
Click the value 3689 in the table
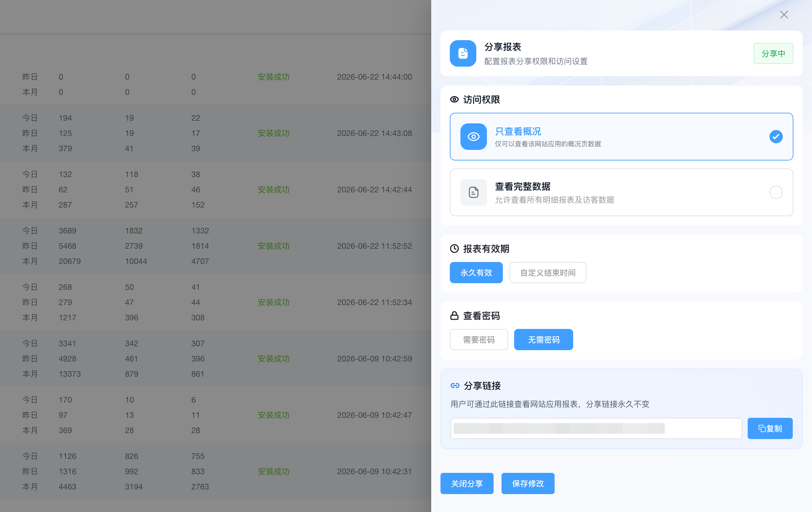coord(67,230)
